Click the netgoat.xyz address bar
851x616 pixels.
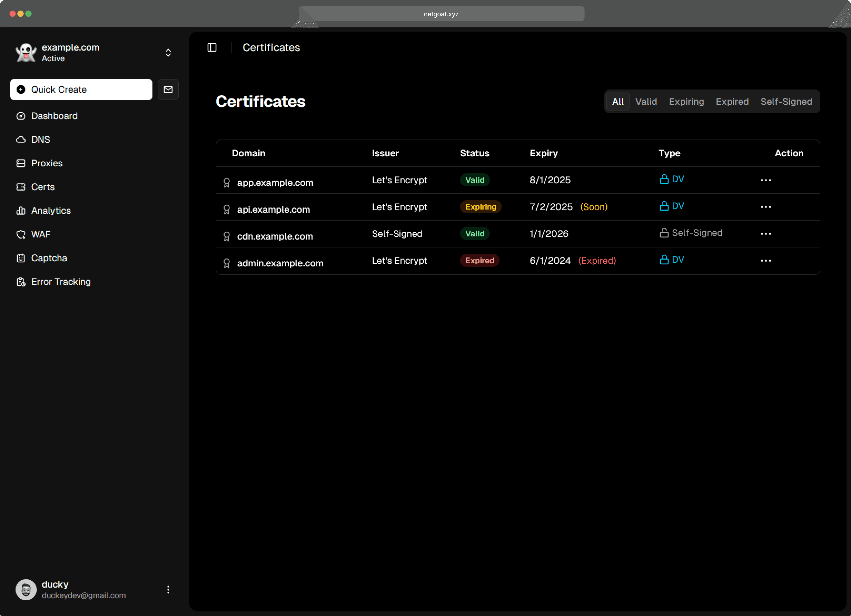441,14
